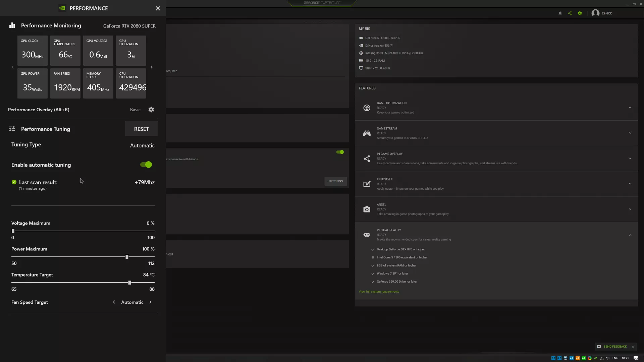Click the RESET tuning button
The width and height of the screenshot is (644, 362).
pos(142,129)
